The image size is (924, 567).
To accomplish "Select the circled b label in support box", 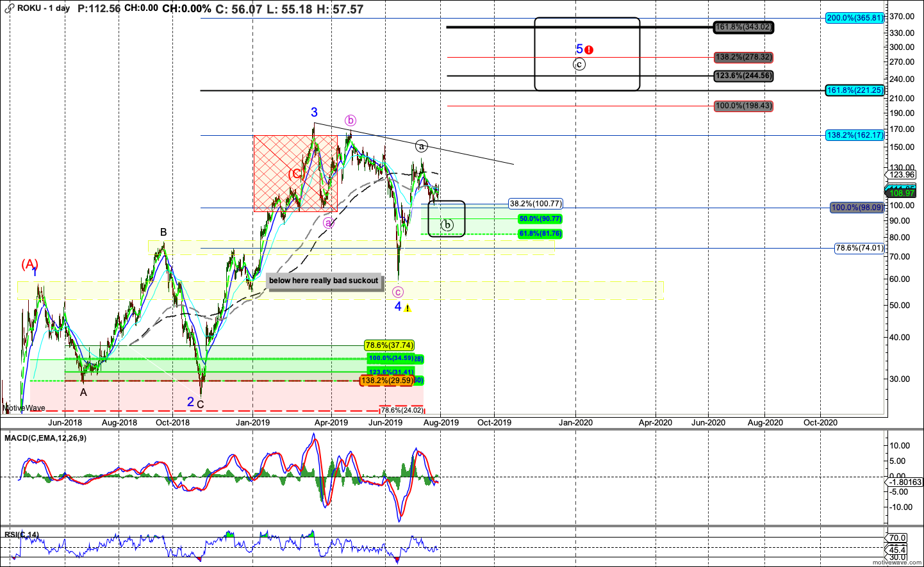I will click(x=447, y=225).
